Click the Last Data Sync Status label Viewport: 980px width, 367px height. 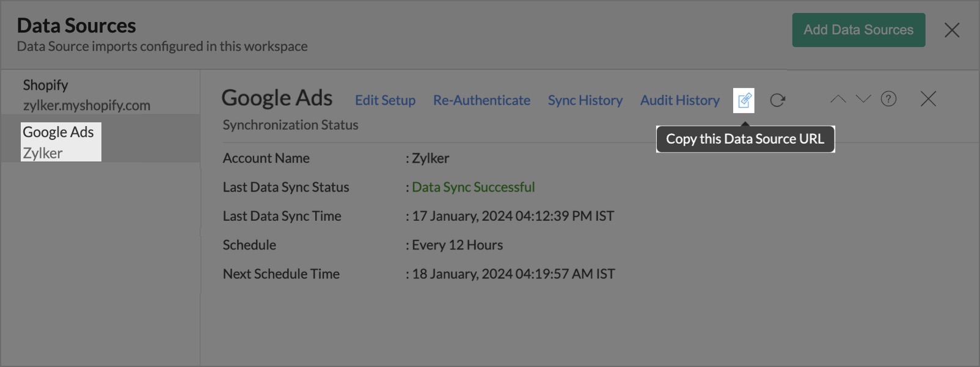click(x=286, y=187)
